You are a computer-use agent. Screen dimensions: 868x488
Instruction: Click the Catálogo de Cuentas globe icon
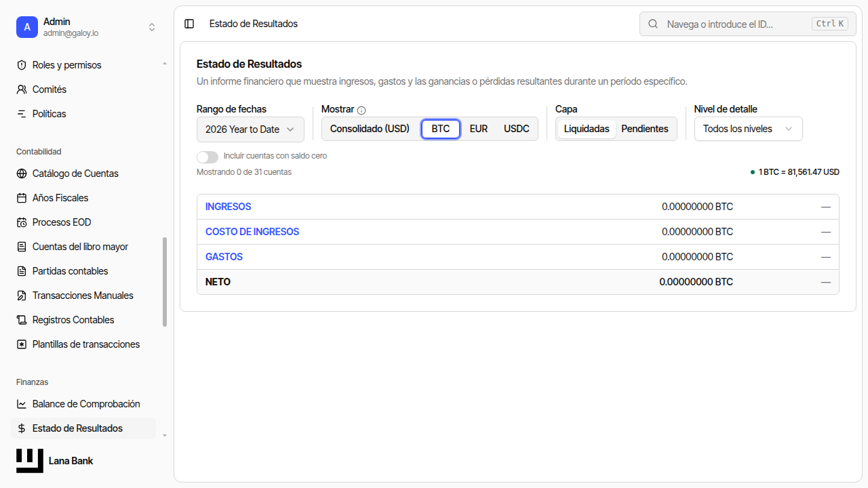pos(22,174)
